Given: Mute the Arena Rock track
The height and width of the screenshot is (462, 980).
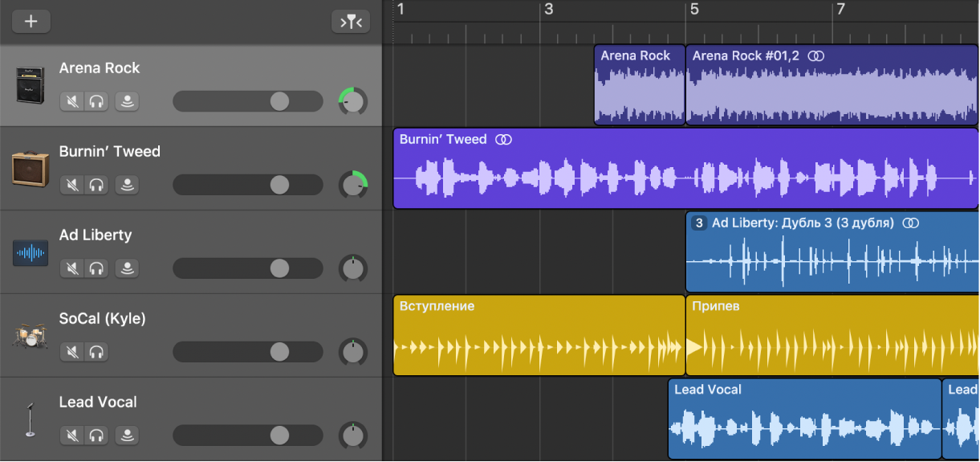Looking at the screenshot, I should point(72,101).
